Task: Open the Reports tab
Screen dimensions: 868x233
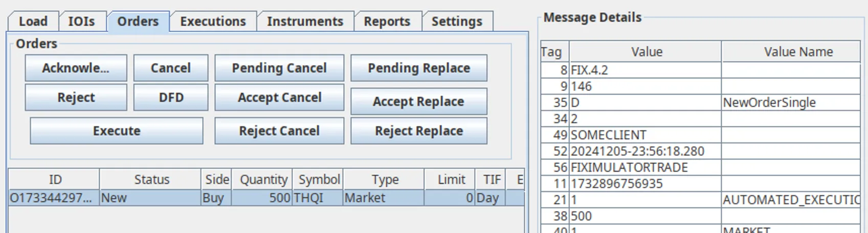Action: coord(387,21)
